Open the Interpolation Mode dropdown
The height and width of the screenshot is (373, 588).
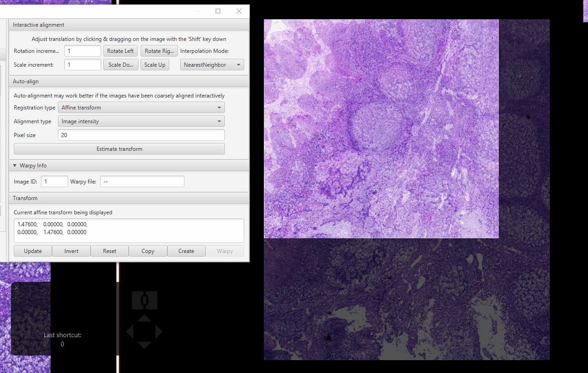pyautogui.click(x=211, y=64)
